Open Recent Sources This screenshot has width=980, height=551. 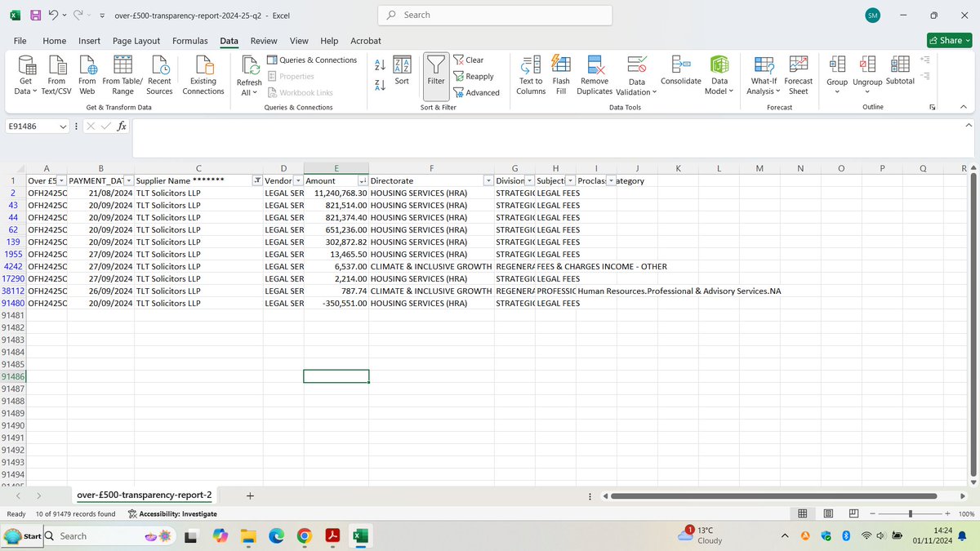[159, 76]
